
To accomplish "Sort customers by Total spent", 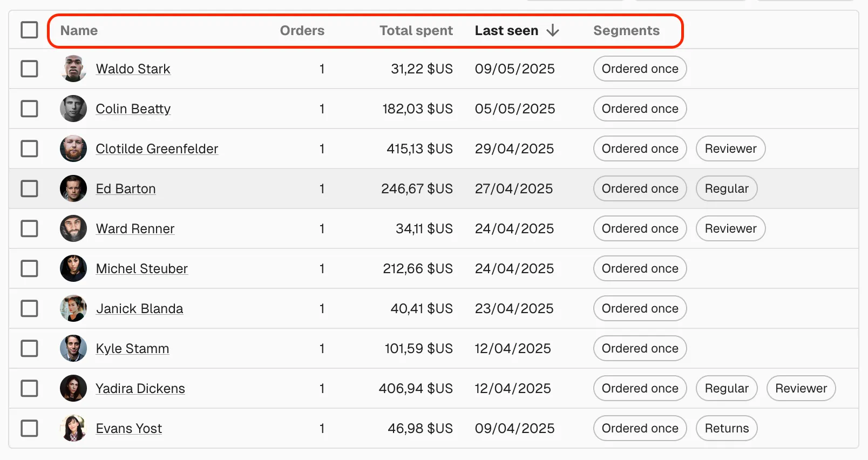I will (416, 31).
